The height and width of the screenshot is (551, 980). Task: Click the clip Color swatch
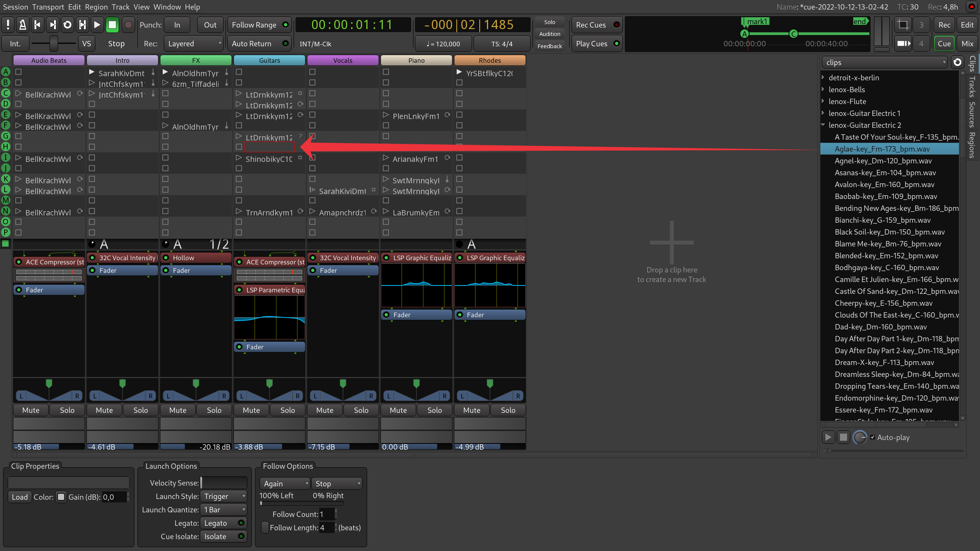61,497
